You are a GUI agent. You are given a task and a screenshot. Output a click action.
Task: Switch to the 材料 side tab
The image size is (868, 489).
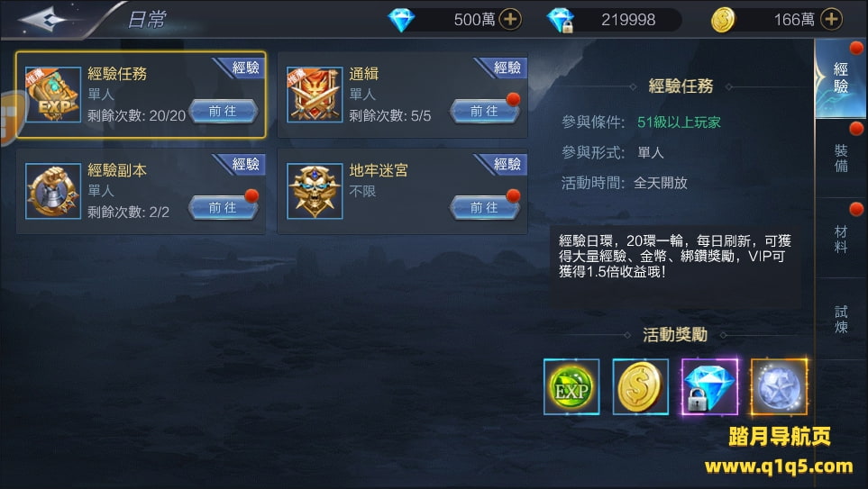[840, 239]
